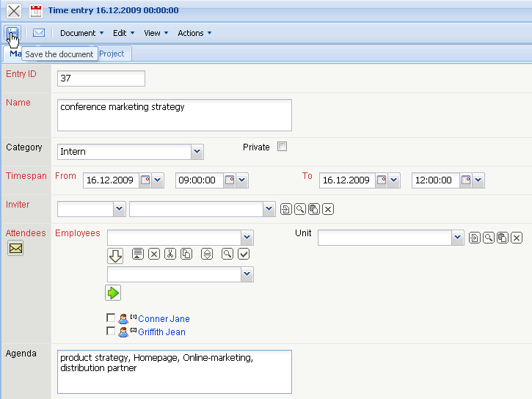
Task: Tick the Griffith Jean checkbox
Action: click(111, 332)
